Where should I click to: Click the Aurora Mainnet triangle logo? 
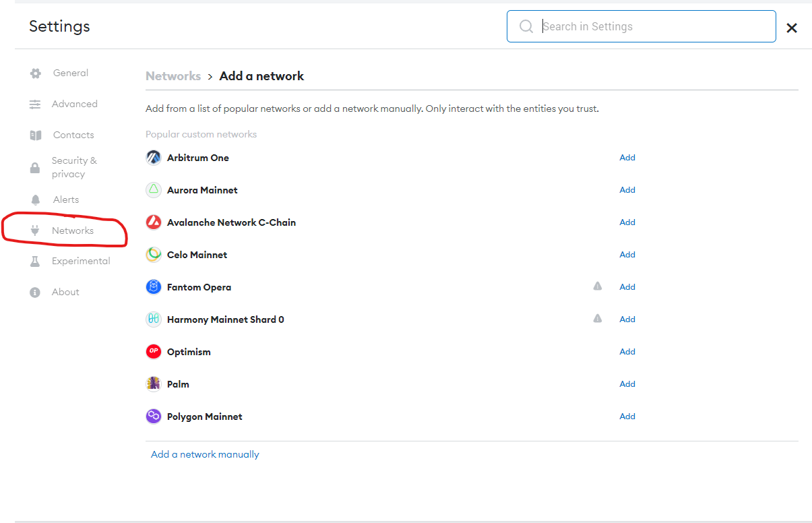click(154, 190)
